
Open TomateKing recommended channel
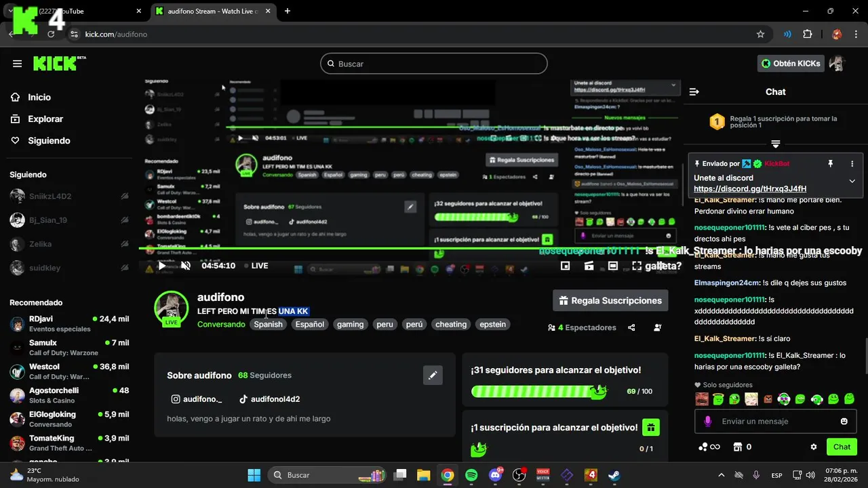(69, 443)
